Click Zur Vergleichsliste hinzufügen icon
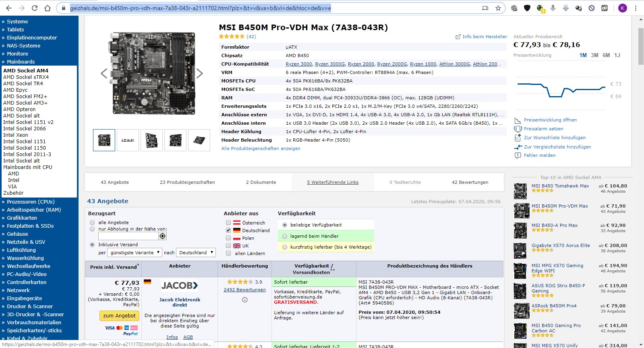 (x=518, y=147)
